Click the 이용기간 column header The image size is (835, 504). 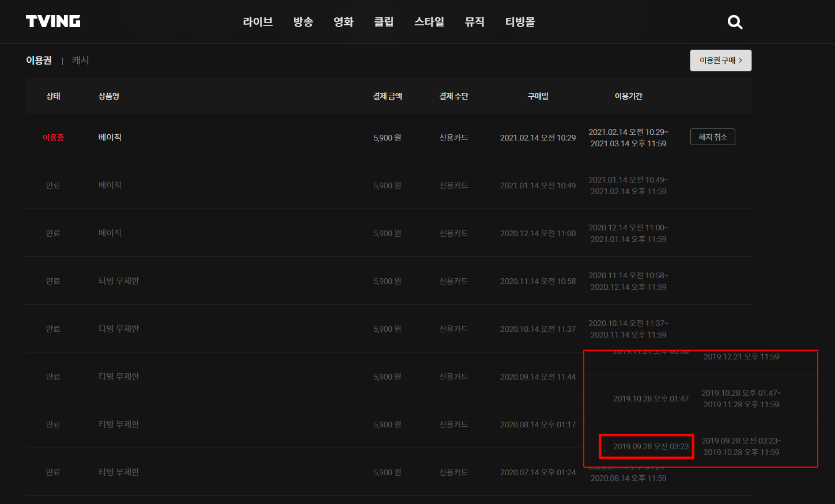[x=629, y=96]
